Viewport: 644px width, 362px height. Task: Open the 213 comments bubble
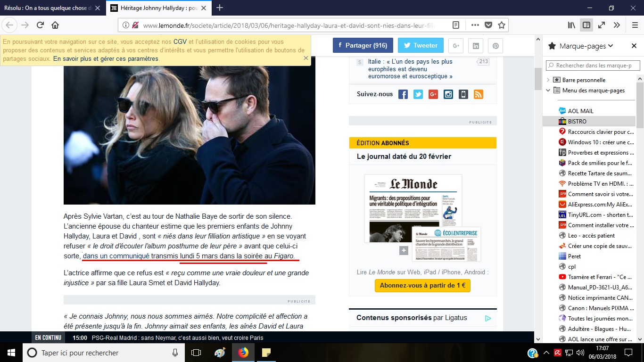coord(483,62)
